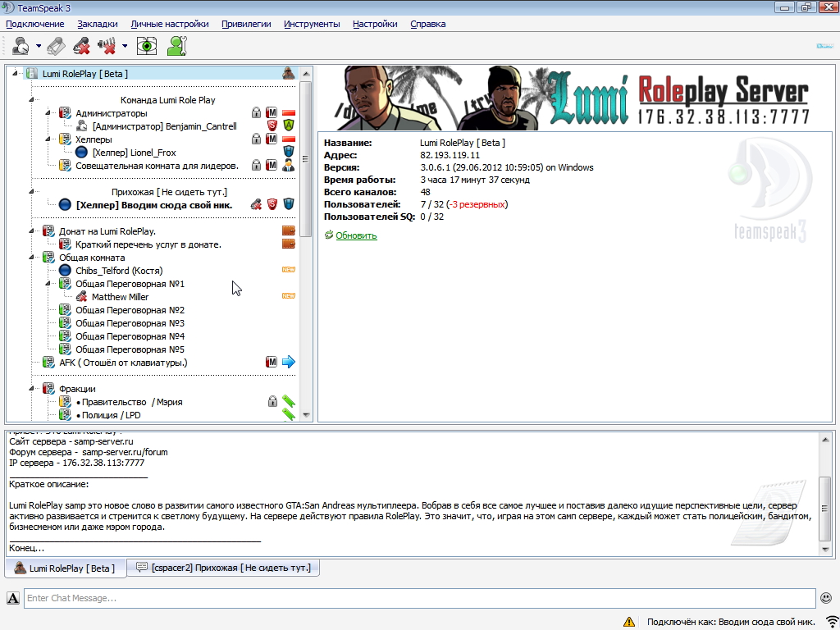This screenshot has width=840, height=630.
Task: Click the green A badge next to Benjamin_Cantrell
Action: [289, 126]
